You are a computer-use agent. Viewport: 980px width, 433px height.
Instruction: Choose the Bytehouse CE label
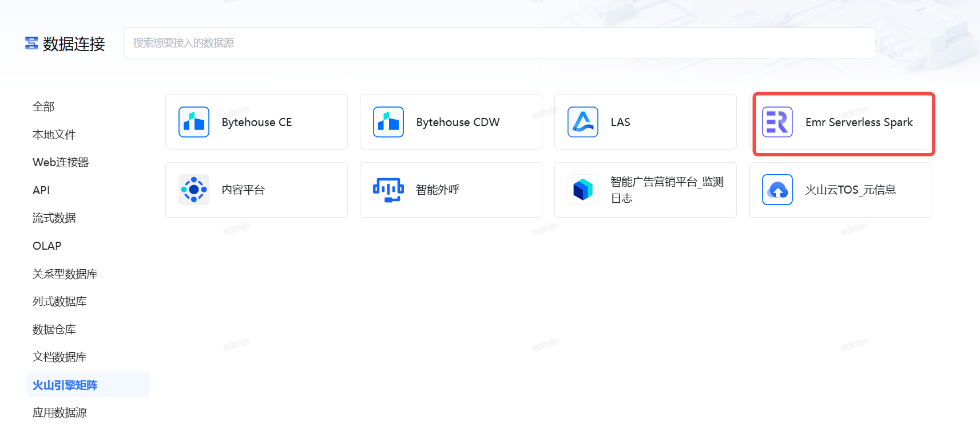coord(257,122)
